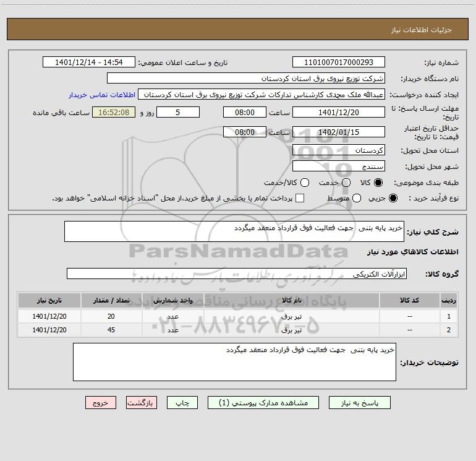Viewport: 476px width, 461px height.
Task: Click the delivery province field کردستان
Action: [339, 150]
